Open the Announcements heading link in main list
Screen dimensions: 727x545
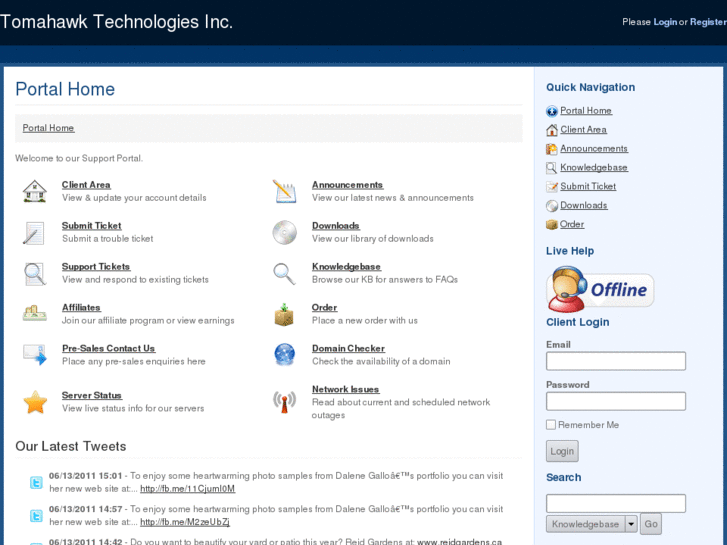[347, 185]
